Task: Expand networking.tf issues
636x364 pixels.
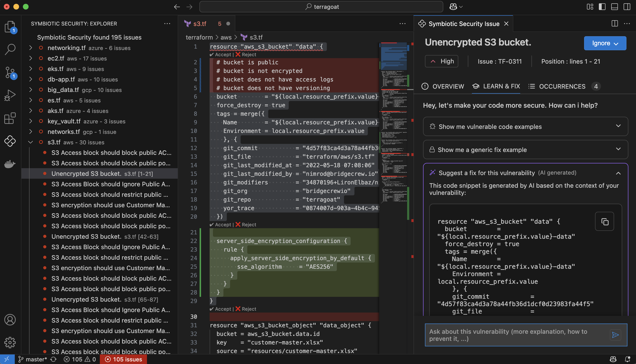Action: point(30,48)
